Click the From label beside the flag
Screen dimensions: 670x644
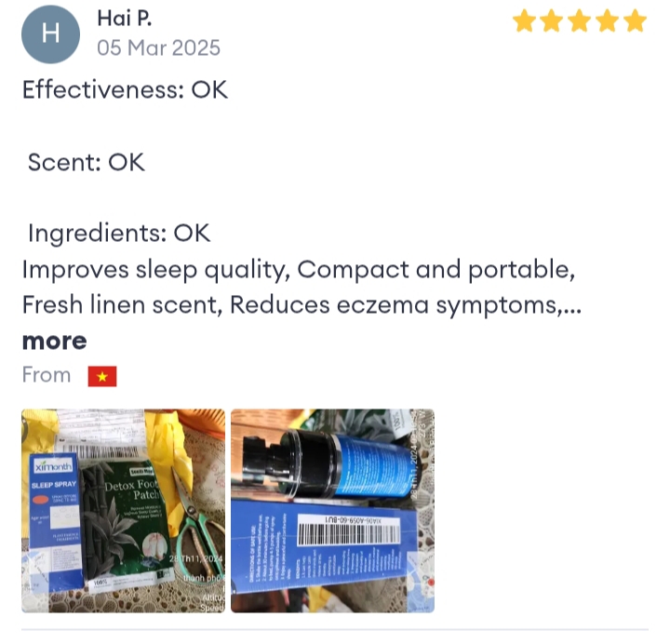click(x=47, y=375)
